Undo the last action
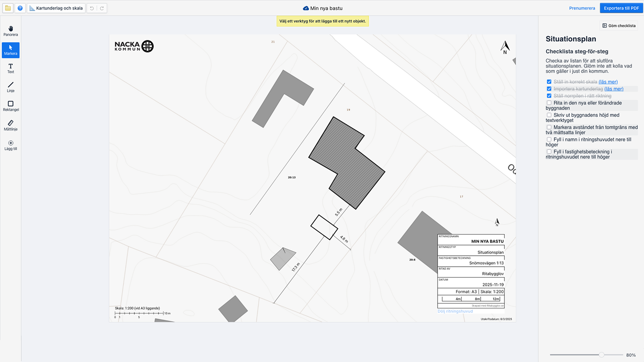The width and height of the screenshot is (644, 362). pos(92,8)
